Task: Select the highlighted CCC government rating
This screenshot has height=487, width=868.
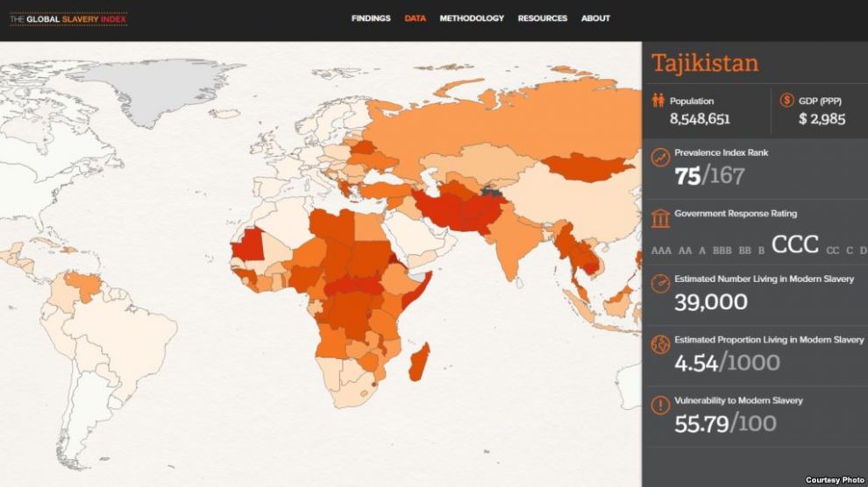Action: pos(794,244)
